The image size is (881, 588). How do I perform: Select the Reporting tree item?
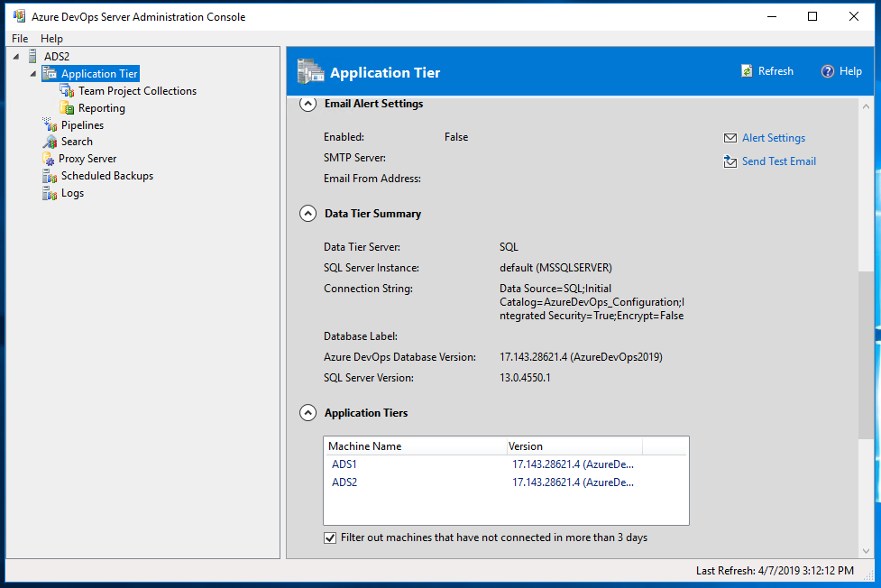[x=102, y=108]
